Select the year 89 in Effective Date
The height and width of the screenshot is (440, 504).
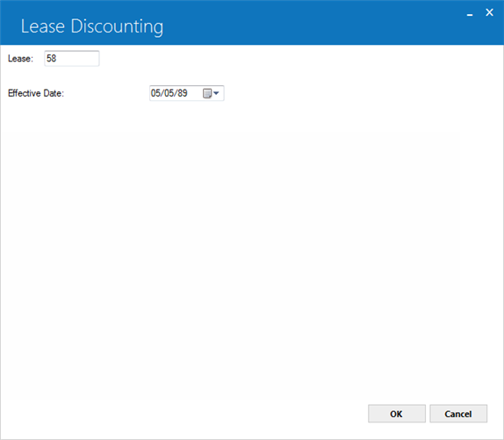[183, 93]
